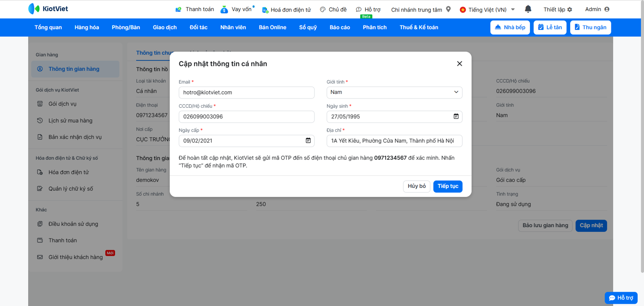The image size is (644, 306).
Task: Click the Vietnam flag language icon
Action: click(462, 9)
